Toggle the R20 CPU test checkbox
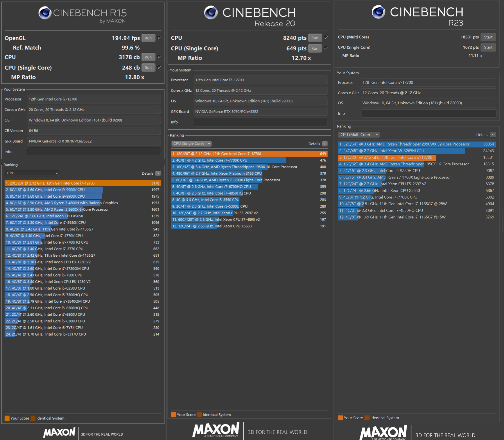Screen dimensions: 504x440 pyautogui.click(x=326, y=38)
